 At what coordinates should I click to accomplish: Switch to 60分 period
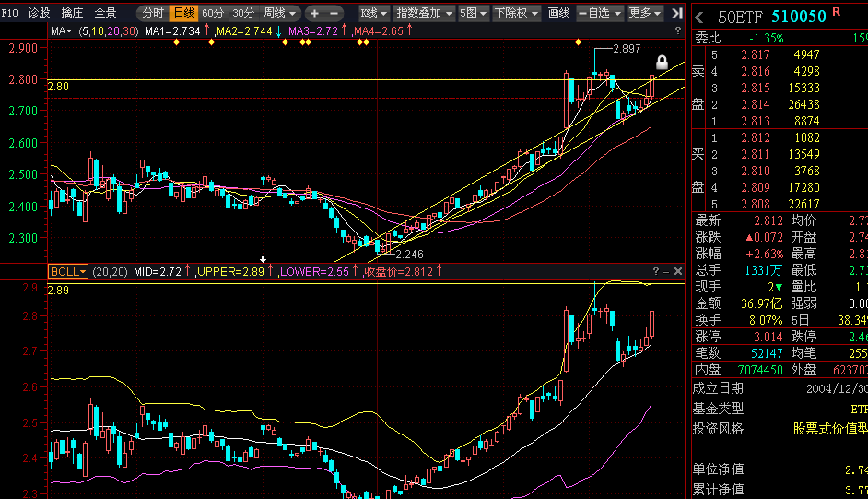(213, 13)
